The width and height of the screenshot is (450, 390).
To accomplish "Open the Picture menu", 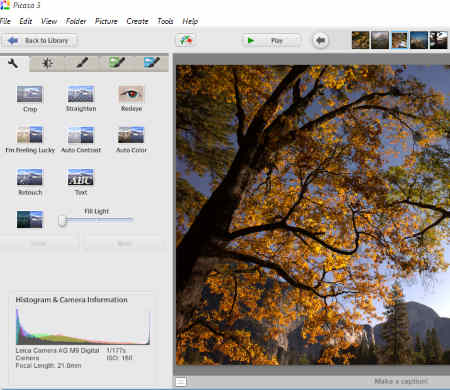I will (106, 21).
